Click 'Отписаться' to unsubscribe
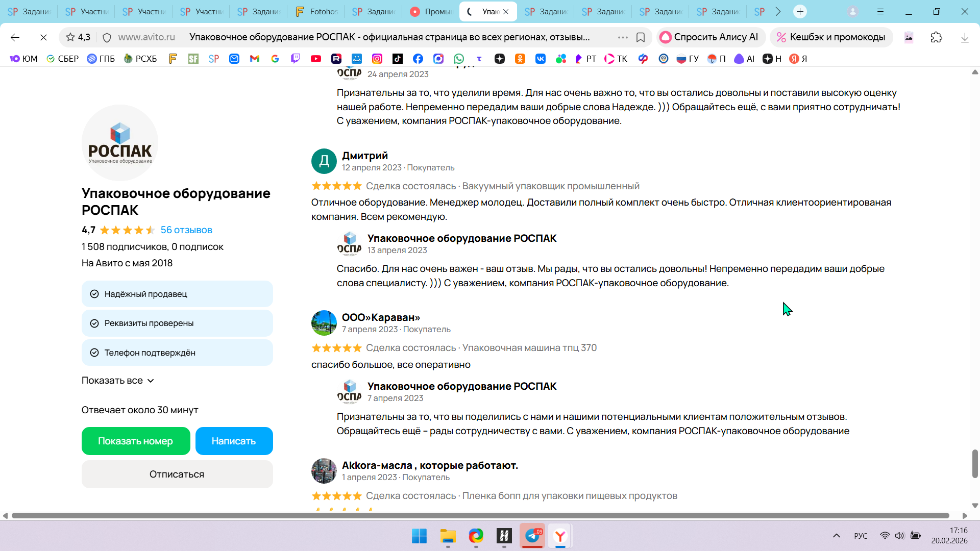 177,474
